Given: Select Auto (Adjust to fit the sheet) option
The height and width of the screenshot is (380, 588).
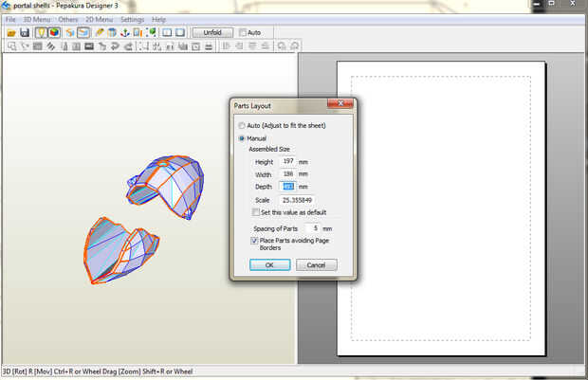Looking at the screenshot, I should click(242, 125).
